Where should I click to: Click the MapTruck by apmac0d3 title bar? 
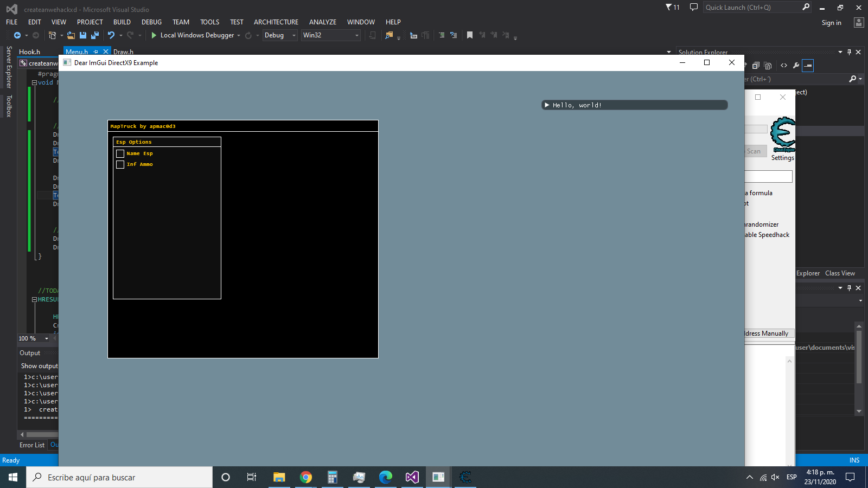point(243,126)
